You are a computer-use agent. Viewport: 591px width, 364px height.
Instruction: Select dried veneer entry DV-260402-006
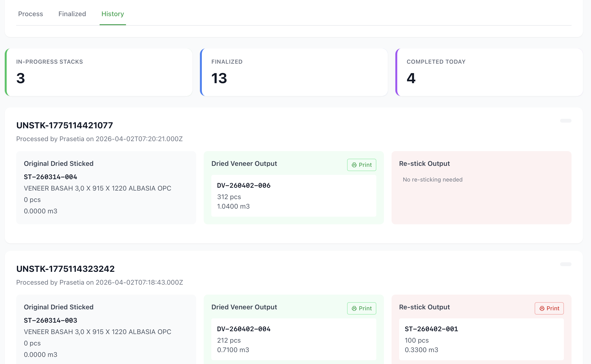[x=244, y=186]
